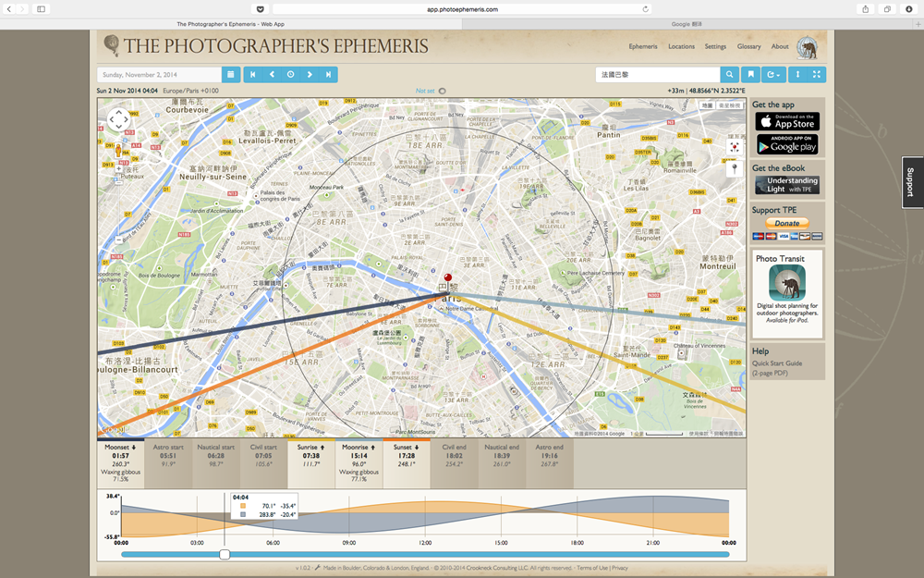The width and height of the screenshot is (924, 578).
Task: Select the Sunset 17:28 event cell
Action: point(407,463)
